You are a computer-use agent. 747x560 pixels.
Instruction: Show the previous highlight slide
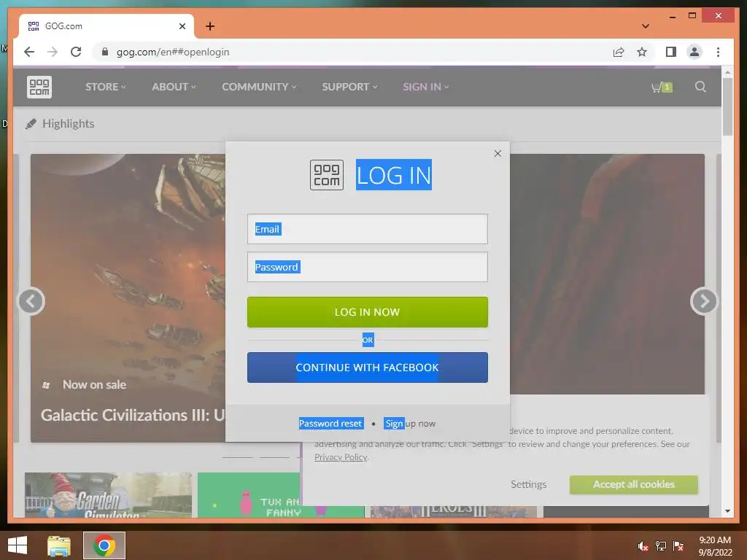[x=31, y=301]
